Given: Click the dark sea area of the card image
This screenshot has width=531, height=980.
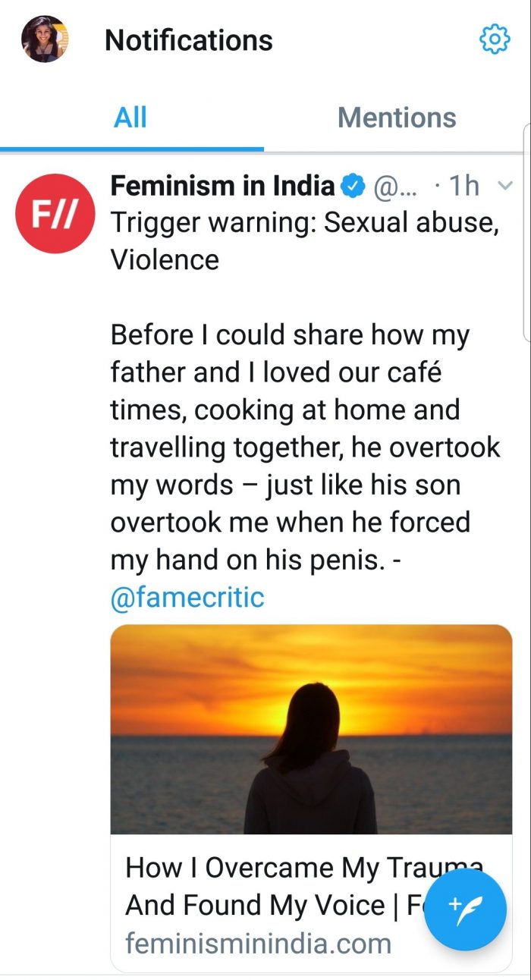Looking at the screenshot, I should coord(174,789).
